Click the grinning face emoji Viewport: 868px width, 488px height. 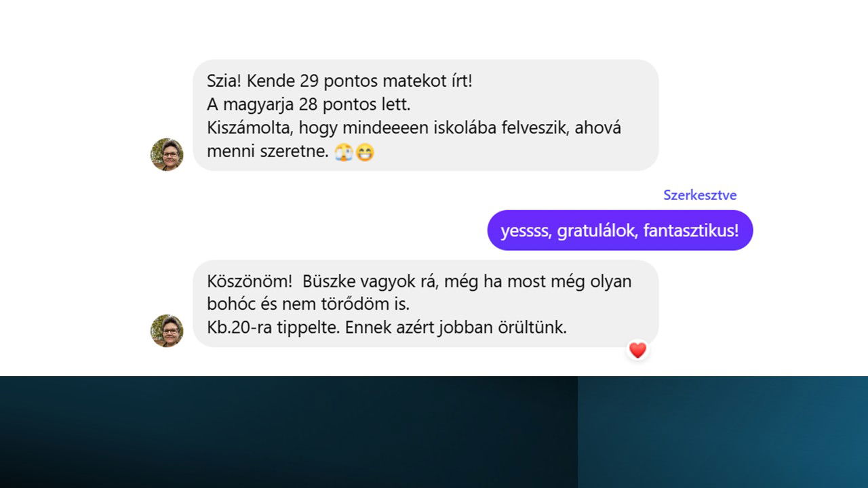(x=365, y=152)
